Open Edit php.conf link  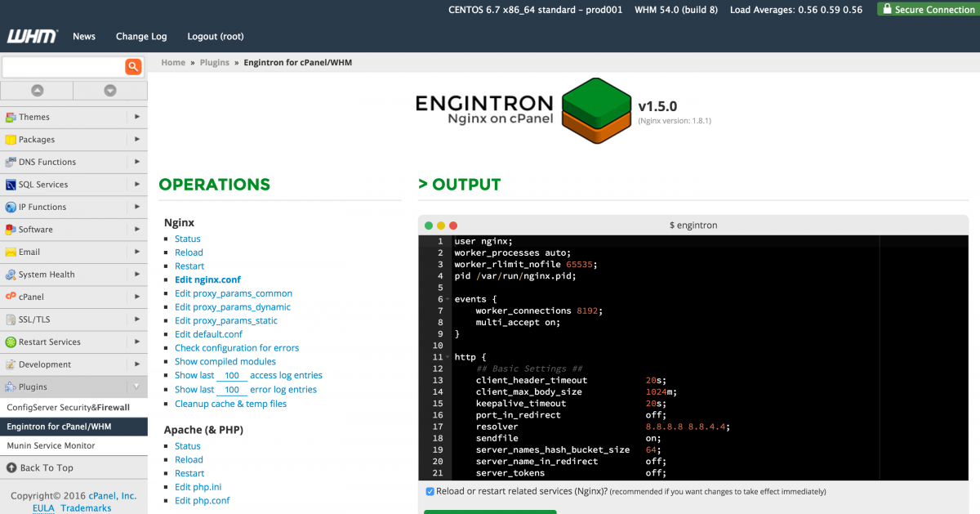[203, 501]
